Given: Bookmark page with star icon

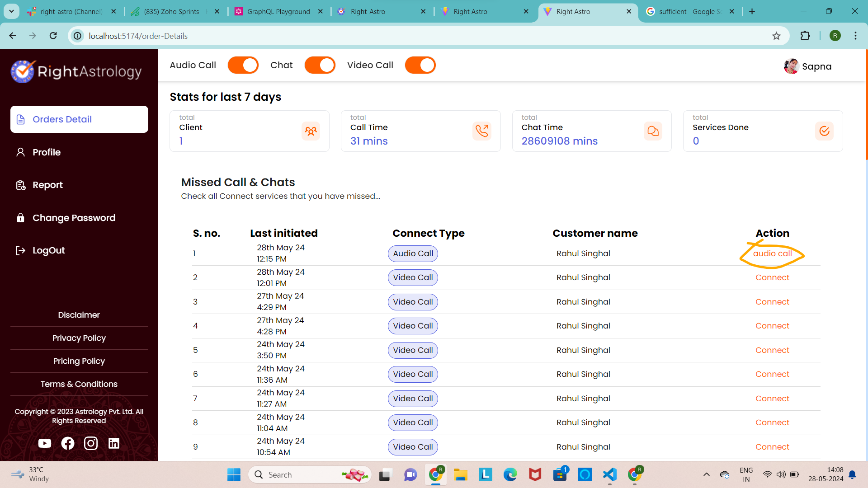Looking at the screenshot, I should [x=776, y=36].
